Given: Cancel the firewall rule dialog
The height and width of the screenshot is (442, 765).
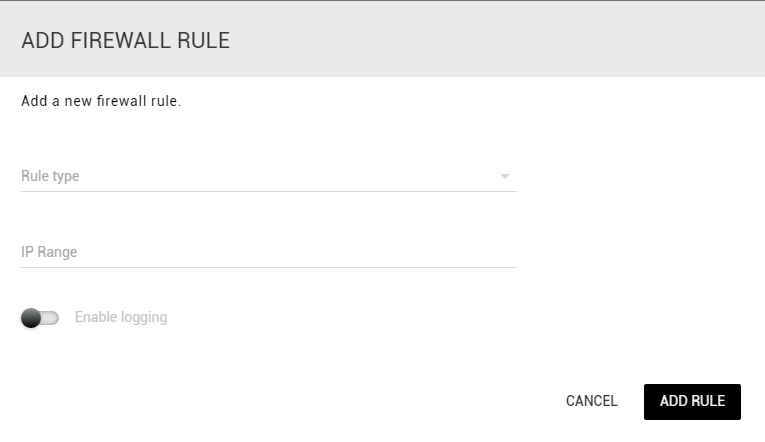Looking at the screenshot, I should [591, 401].
